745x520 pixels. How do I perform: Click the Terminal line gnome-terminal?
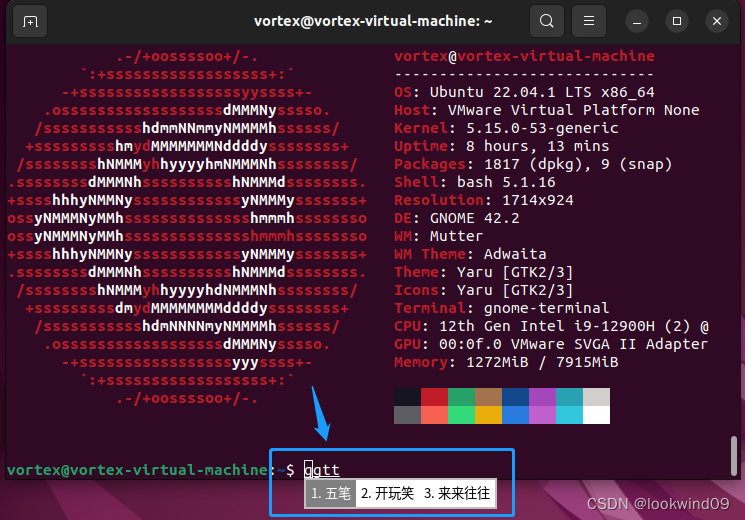tap(501, 308)
